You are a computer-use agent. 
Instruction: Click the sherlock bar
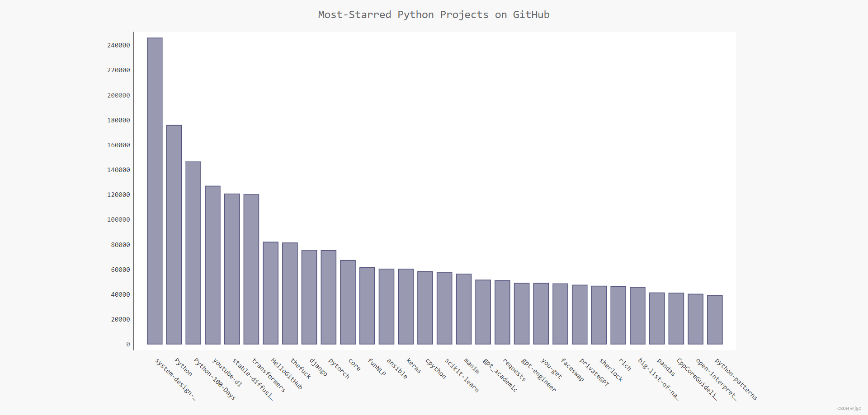[x=599, y=315]
